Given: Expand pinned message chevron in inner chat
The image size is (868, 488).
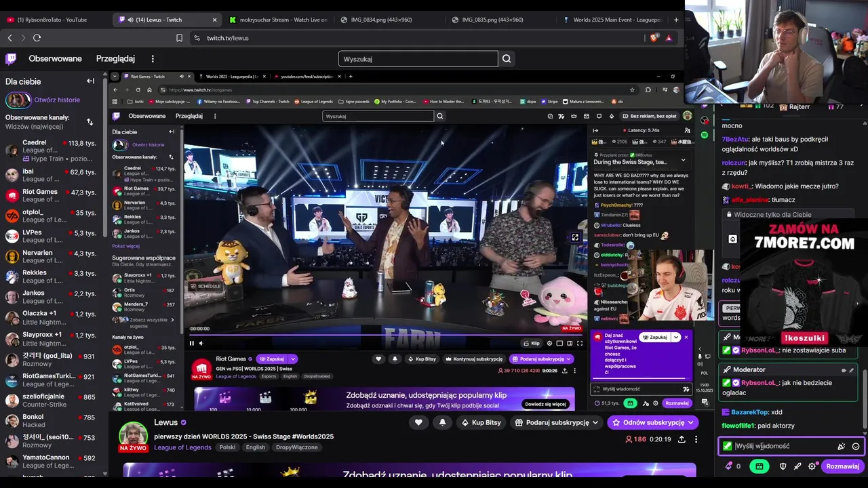Looking at the screenshot, I should tap(683, 160).
